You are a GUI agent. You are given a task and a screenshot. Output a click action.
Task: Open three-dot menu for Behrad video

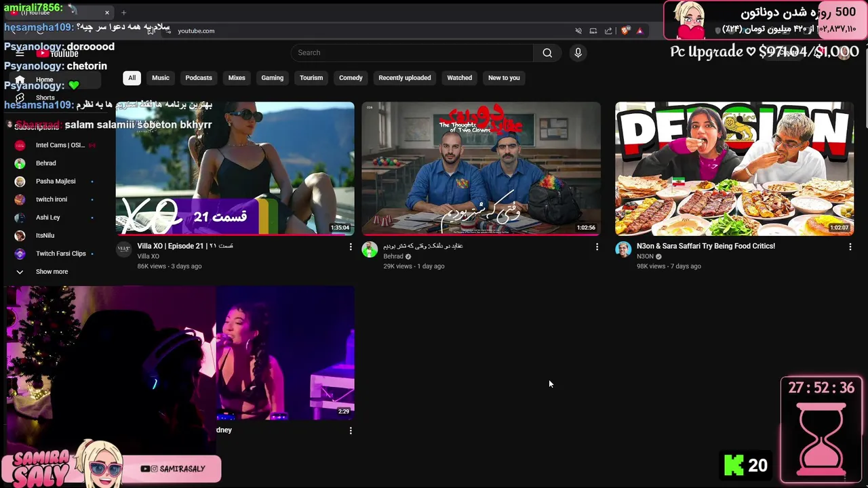[597, 247]
